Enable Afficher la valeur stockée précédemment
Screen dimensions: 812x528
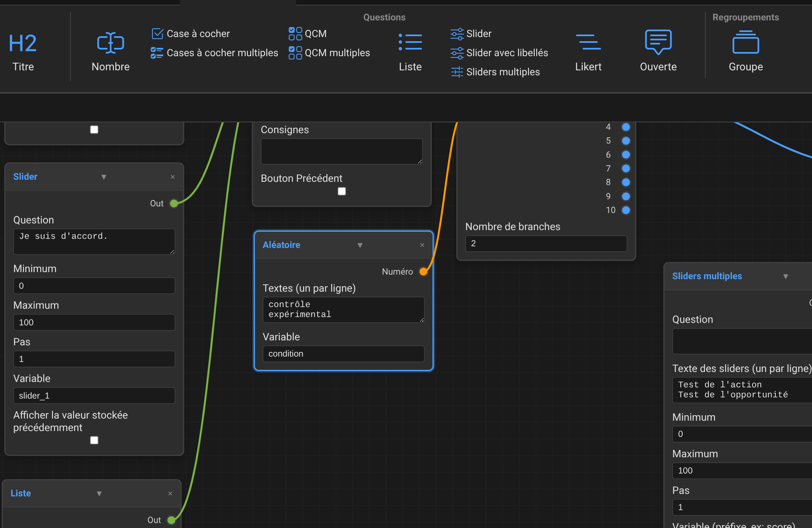coord(95,440)
